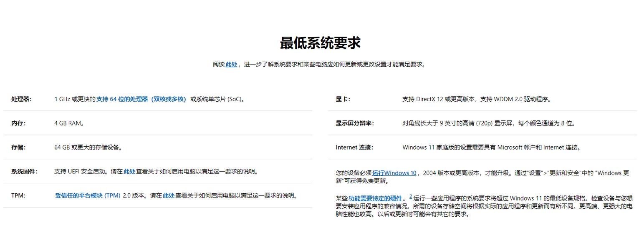The height and width of the screenshot is (230, 644).
Task: Click 支持 DirectX 12 或更高版本 text
Action: [439, 99]
